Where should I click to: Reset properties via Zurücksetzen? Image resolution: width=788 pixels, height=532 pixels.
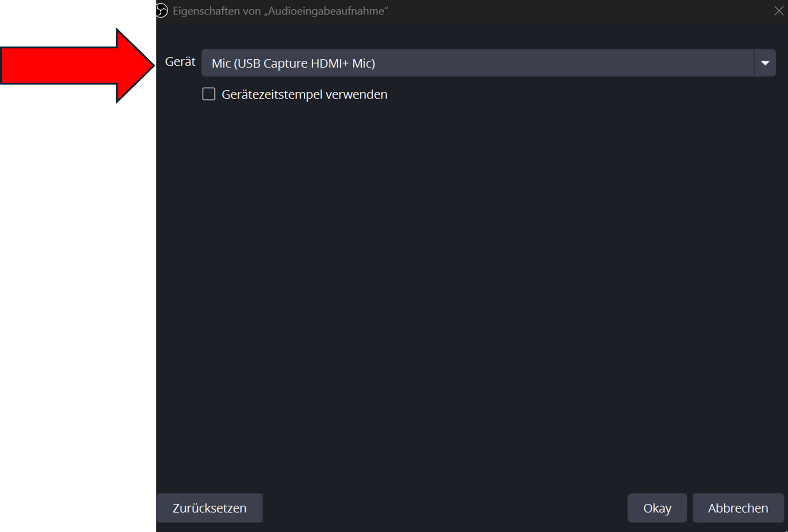pyautogui.click(x=210, y=508)
